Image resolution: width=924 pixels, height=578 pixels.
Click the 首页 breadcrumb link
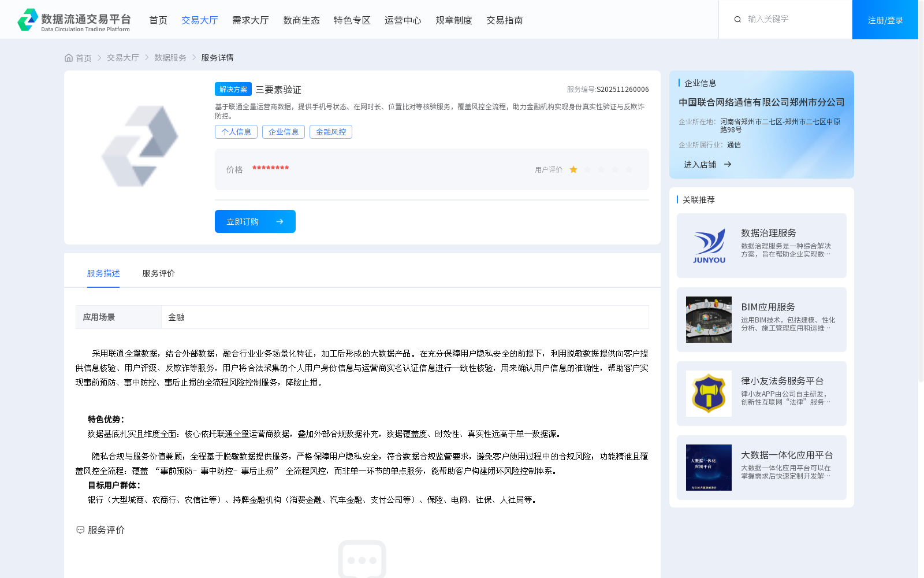click(x=84, y=58)
